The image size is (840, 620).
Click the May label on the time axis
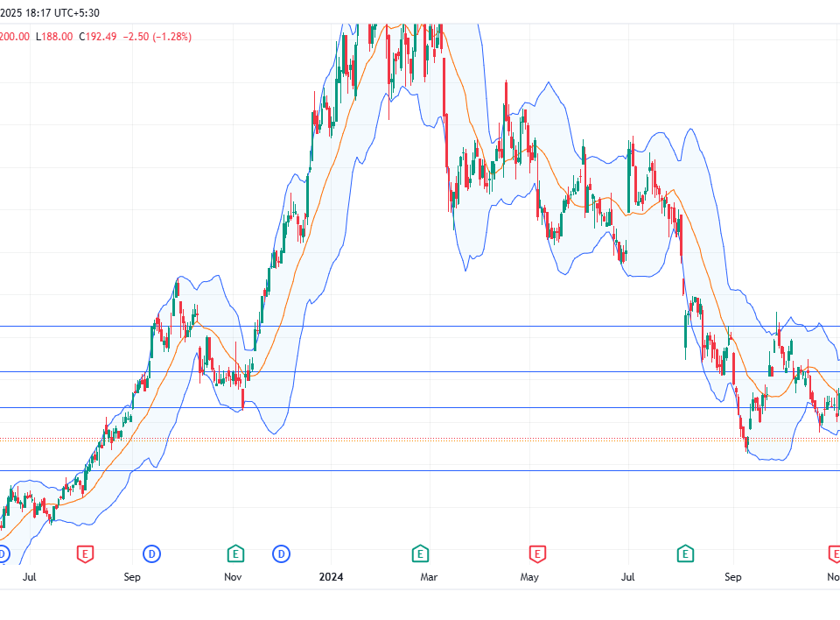(x=529, y=577)
